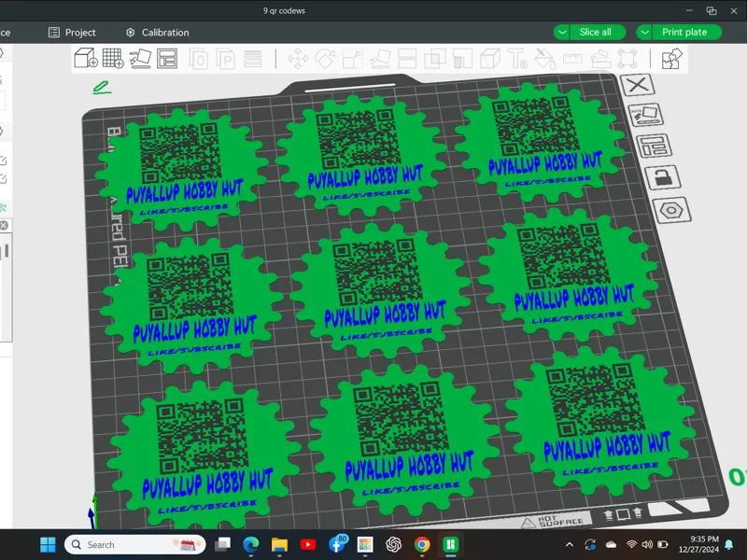This screenshot has height=560, width=747.
Task: Click Auto orient in the top toolbar
Action: click(140, 59)
